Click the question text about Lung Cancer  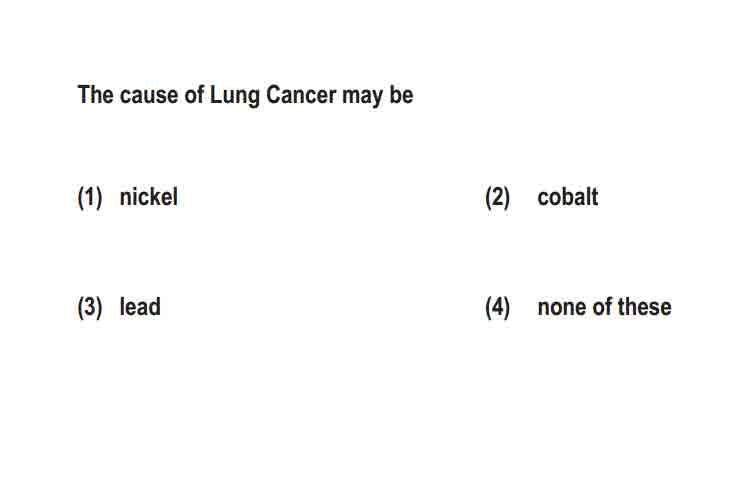click(245, 95)
